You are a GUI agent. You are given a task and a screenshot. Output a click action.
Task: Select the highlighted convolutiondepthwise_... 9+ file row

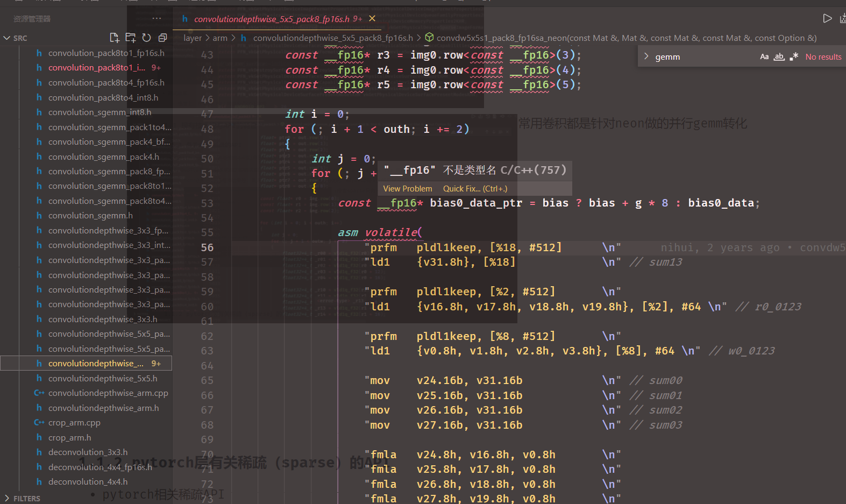pyautogui.click(x=86, y=363)
